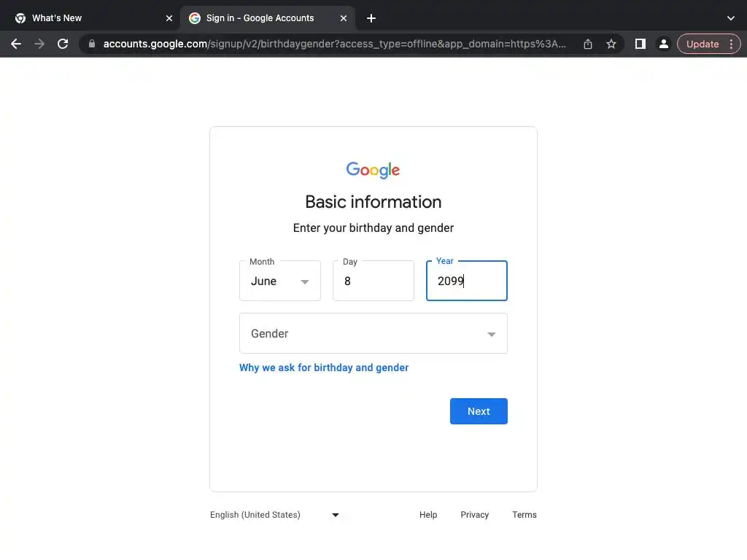Open a new tab with the plus icon
Viewport: 747px width, 560px height.
click(x=371, y=18)
